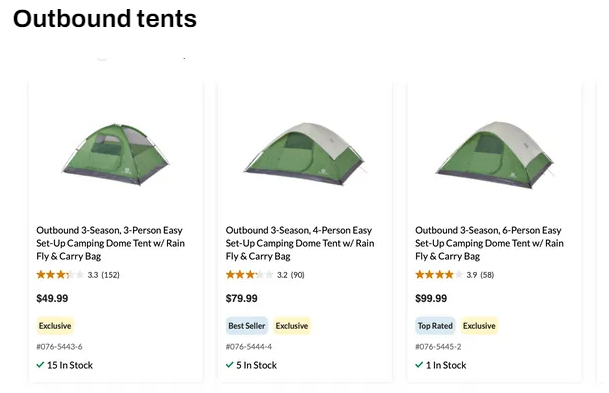Click the 1 In Stock checkmark icon
The image size is (609, 393).
pyautogui.click(x=419, y=365)
